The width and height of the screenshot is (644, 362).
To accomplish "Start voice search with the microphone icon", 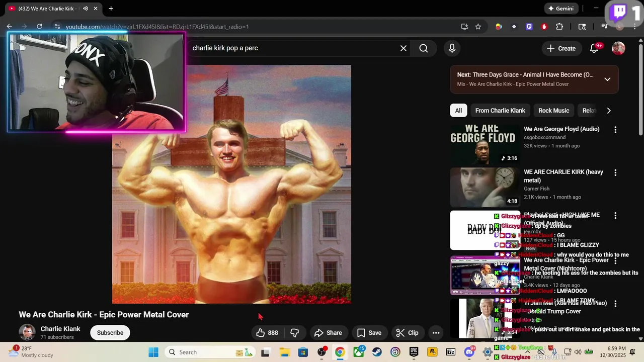I will [x=452, y=48].
